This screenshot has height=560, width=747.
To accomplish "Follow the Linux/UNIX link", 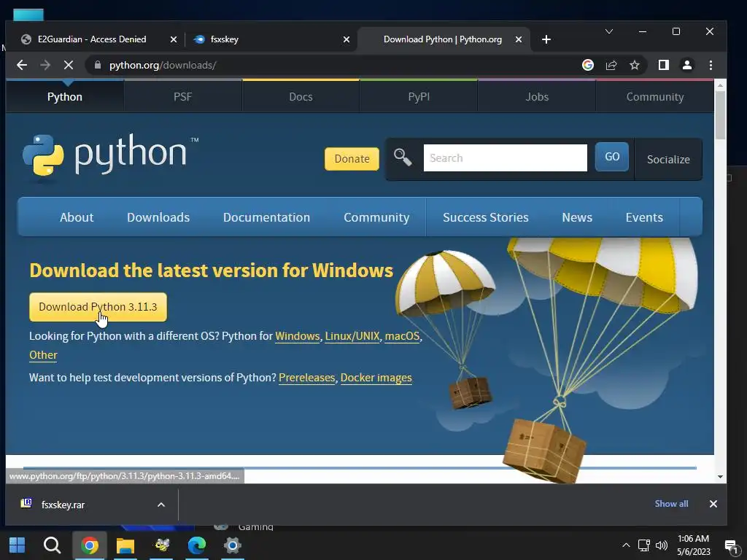I will click(352, 336).
